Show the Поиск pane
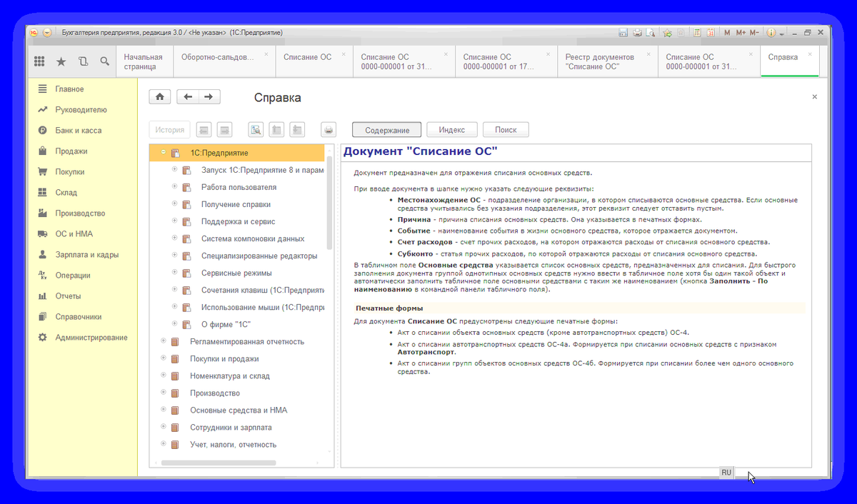This screenshot has height=504, width=857. click(506, 130)
